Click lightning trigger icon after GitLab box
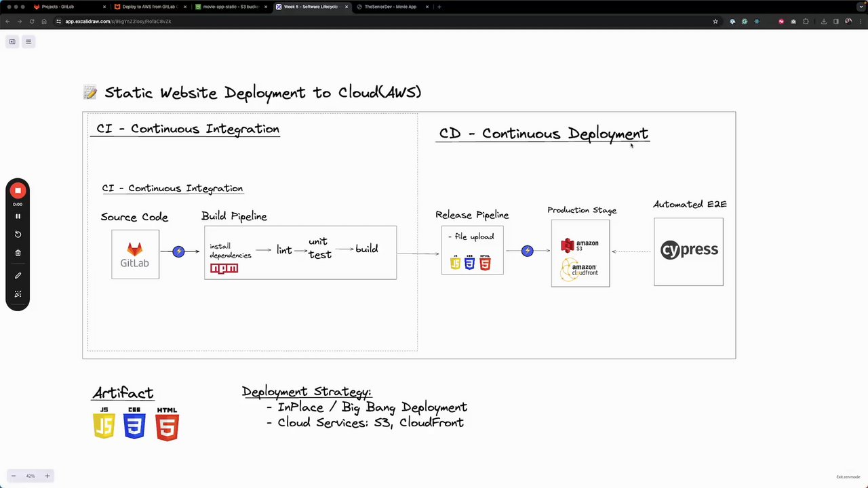The width and height of the screenshot is (868, 488). click(x=178, y=251)
